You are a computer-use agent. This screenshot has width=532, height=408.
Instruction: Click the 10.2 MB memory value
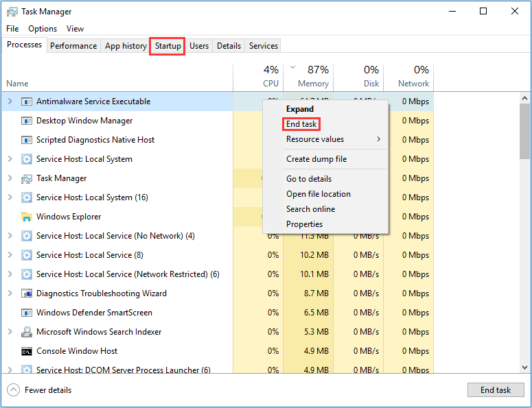coord(314,255)
